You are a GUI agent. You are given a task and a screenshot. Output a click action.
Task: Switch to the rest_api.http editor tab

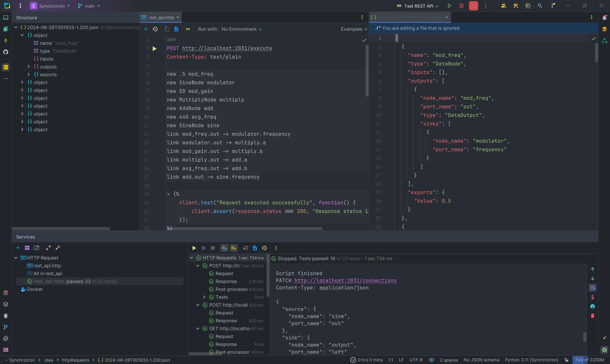[x=161, y=17]
